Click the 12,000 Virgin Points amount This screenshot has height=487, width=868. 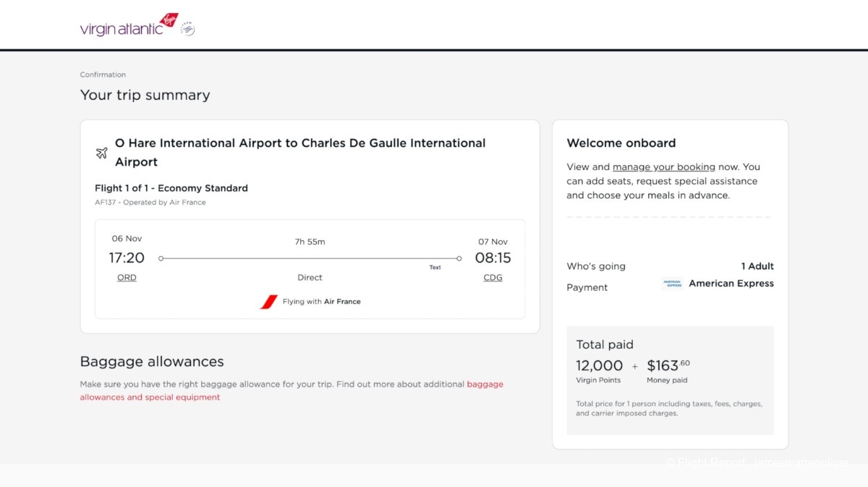tap(599, 365)
